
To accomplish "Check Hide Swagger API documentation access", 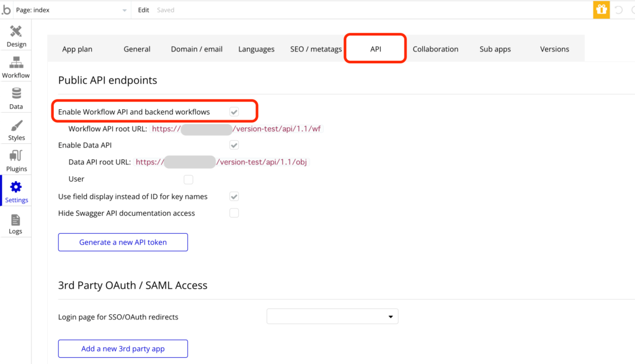I will pyautogui.click(x=234, y=213).
